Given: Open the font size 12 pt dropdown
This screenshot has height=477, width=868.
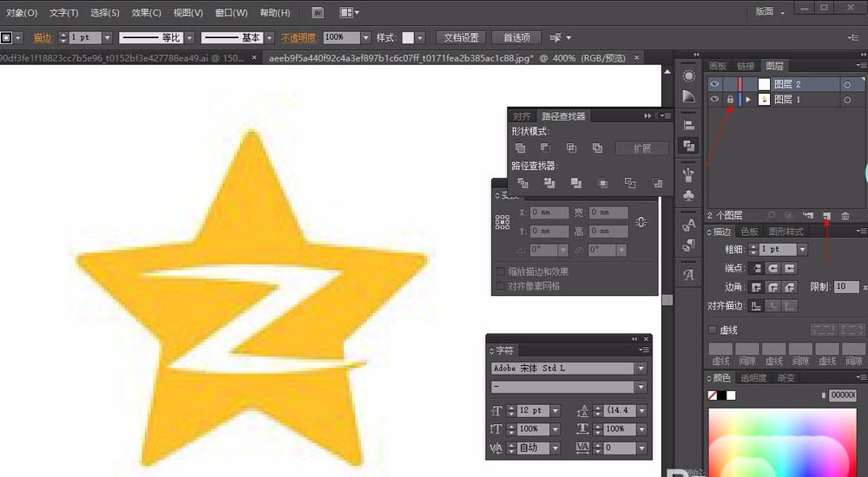Looking at the screenshot, I should point(556,410).
